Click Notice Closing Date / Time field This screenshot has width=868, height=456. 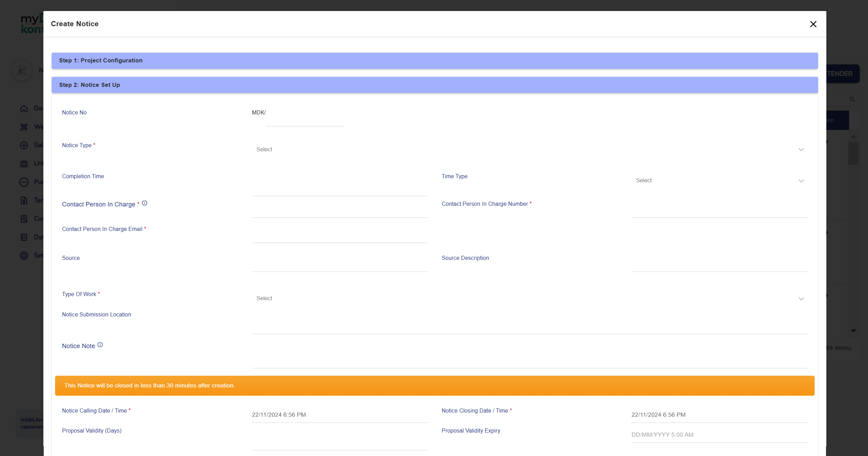719,415
